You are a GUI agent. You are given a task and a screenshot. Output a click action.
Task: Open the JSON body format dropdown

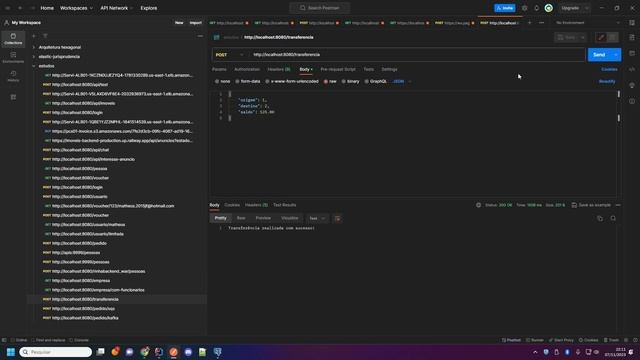(x=402, y=81)
